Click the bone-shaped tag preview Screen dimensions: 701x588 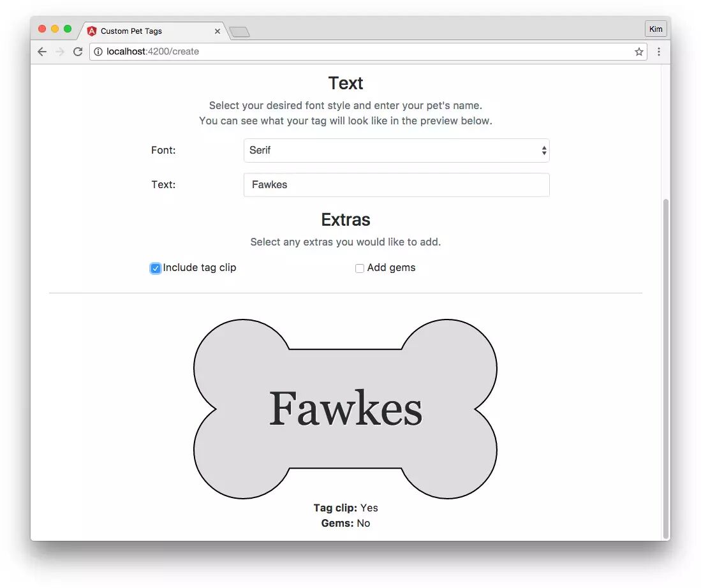[345, 409]
